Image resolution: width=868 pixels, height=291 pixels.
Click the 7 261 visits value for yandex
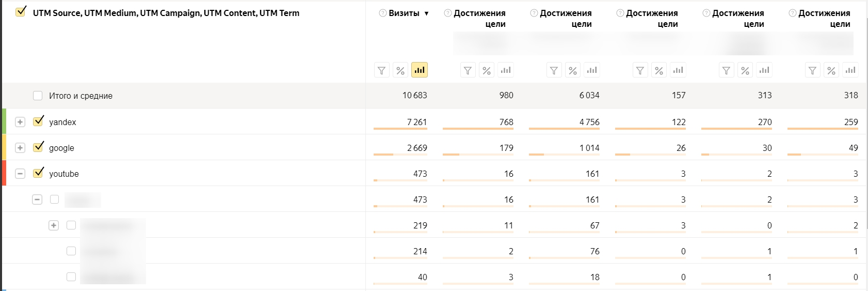[416, 122]
